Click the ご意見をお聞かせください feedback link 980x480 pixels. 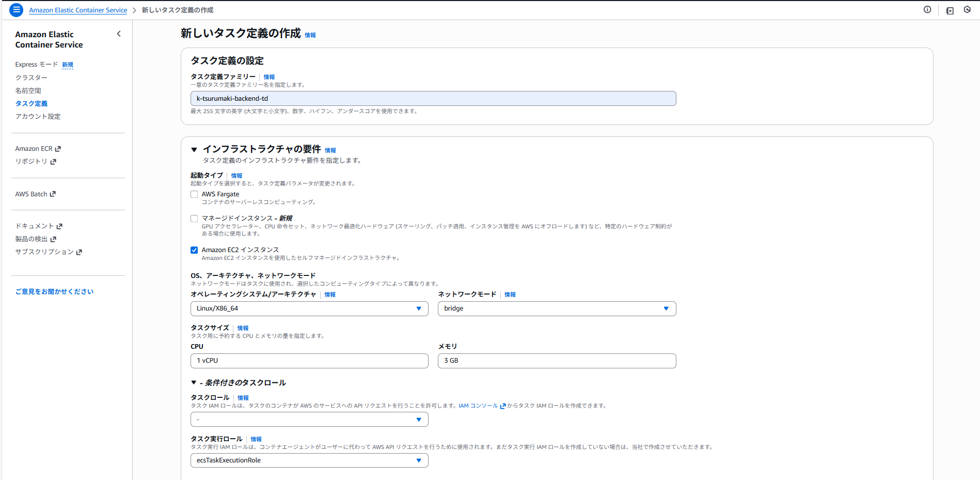click(x=54, y=291)
